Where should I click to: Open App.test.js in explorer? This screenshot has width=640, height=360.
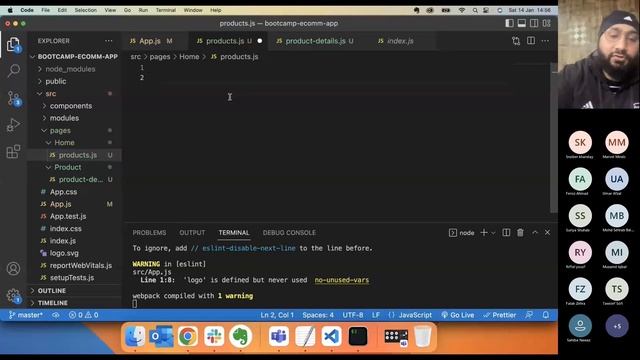68,216
